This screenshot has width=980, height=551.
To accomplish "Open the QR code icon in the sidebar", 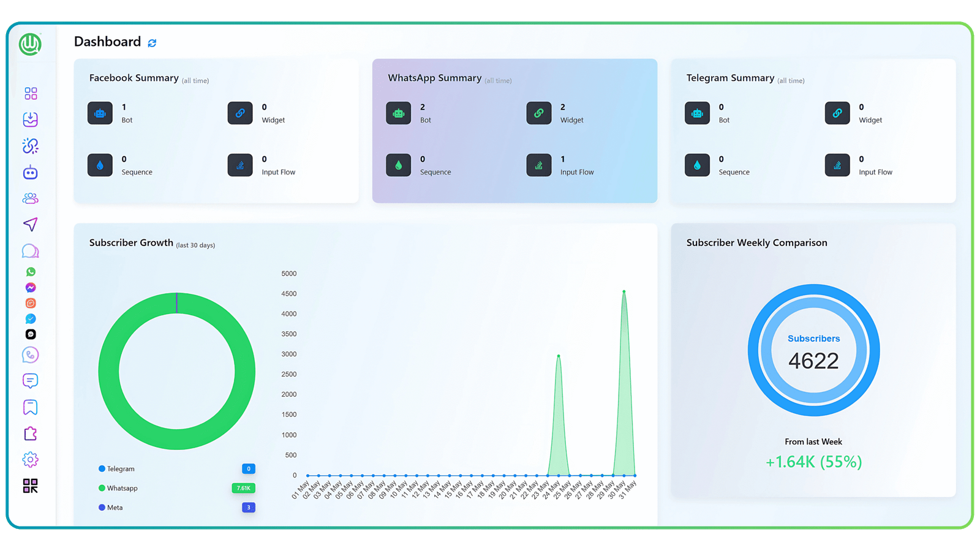I will (x=31, y=486).
